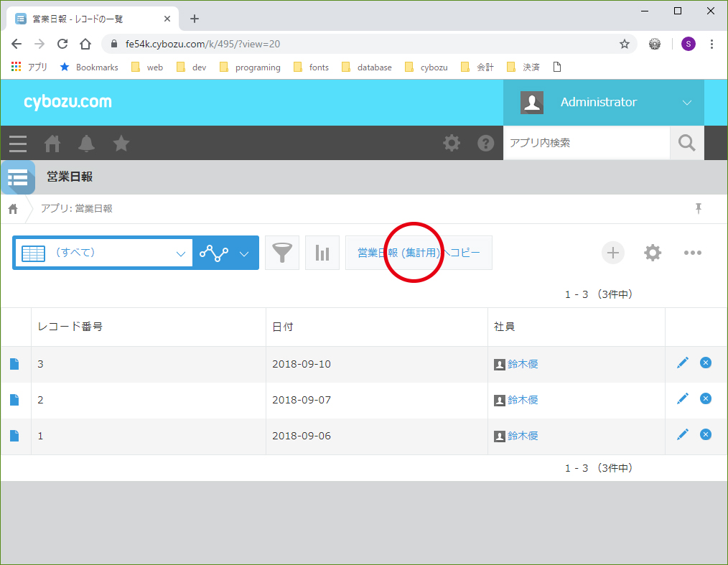This screenshot has height=565, width=728.
Task: Open the more options ellipsis
Action: 692,253
